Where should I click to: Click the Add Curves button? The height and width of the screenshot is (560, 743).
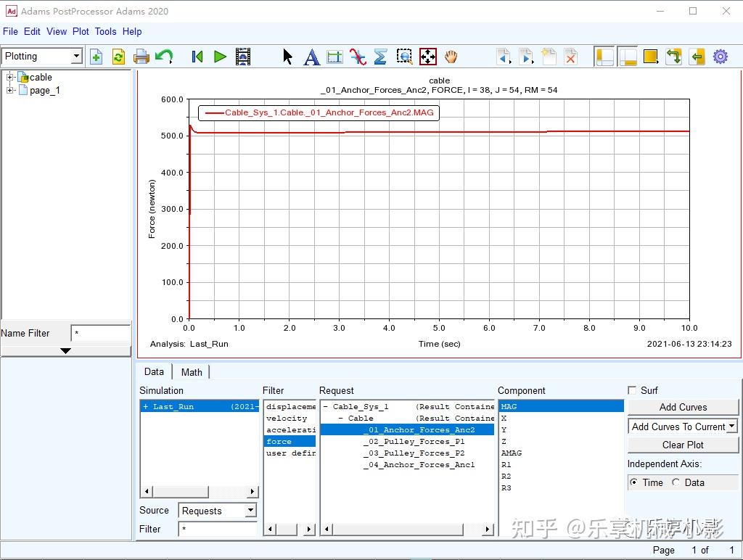(x=683, y=408)
